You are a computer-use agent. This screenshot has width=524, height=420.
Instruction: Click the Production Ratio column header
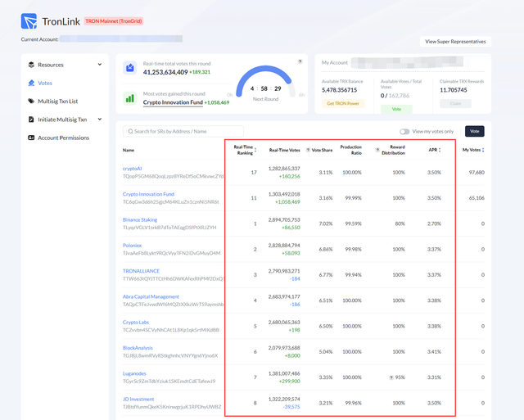coord(351,150)
